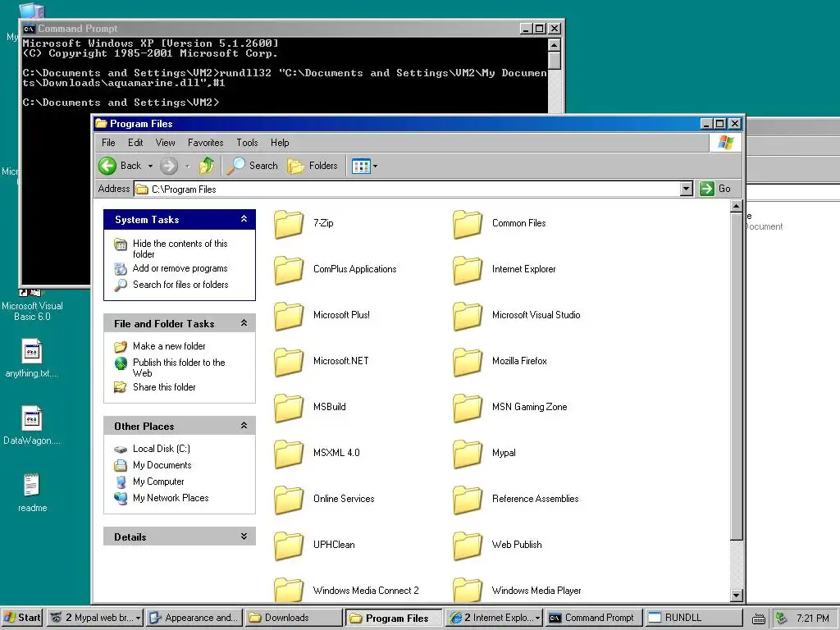Select the MSXML 4.0 folder icon

point(289,454)
